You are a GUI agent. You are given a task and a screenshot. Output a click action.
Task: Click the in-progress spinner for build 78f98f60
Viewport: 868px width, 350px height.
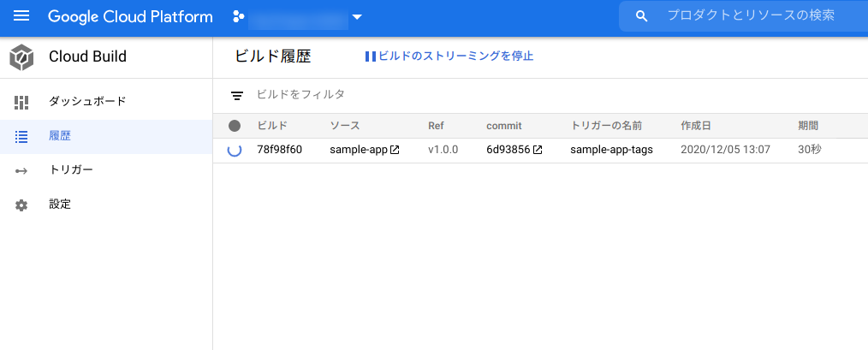pyautogui.click(x=235, y=150)
